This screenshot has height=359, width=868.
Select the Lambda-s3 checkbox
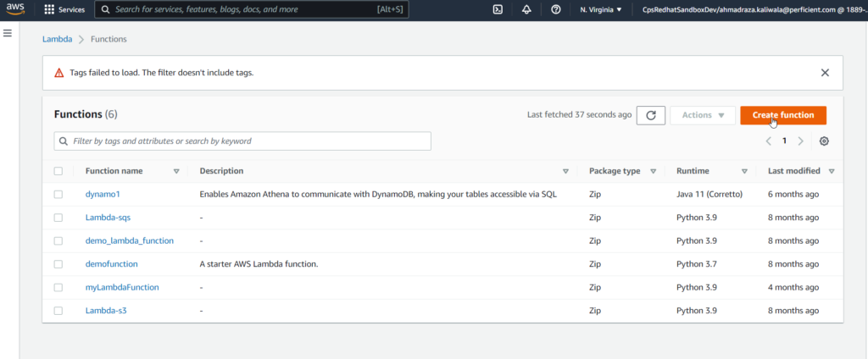coord(58,311)
